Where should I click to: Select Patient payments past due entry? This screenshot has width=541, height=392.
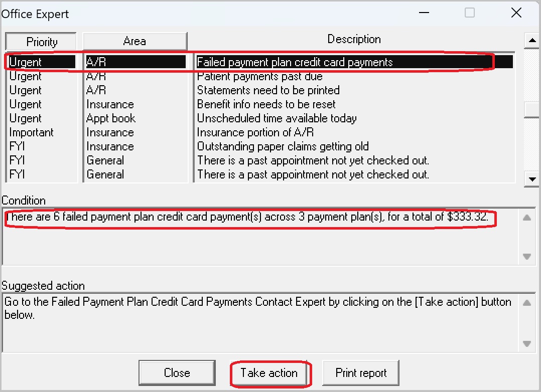(x=259, y=77)
